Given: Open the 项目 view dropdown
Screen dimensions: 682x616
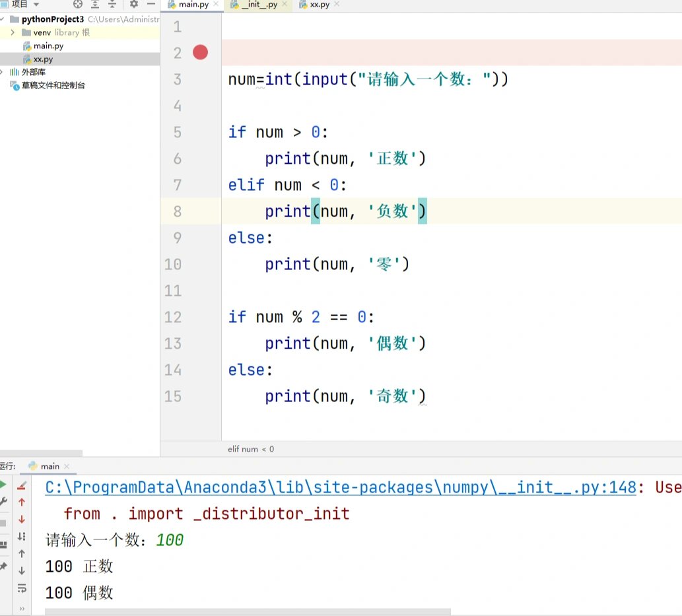Looking at the screenshot, I should pos(36,5).
